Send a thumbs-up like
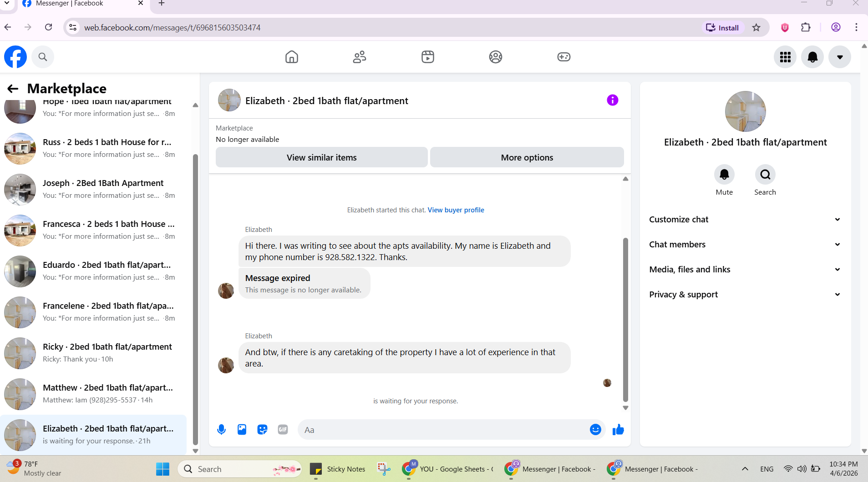The width and height of the screenshot is (868, 482). (x=618, y=430)
